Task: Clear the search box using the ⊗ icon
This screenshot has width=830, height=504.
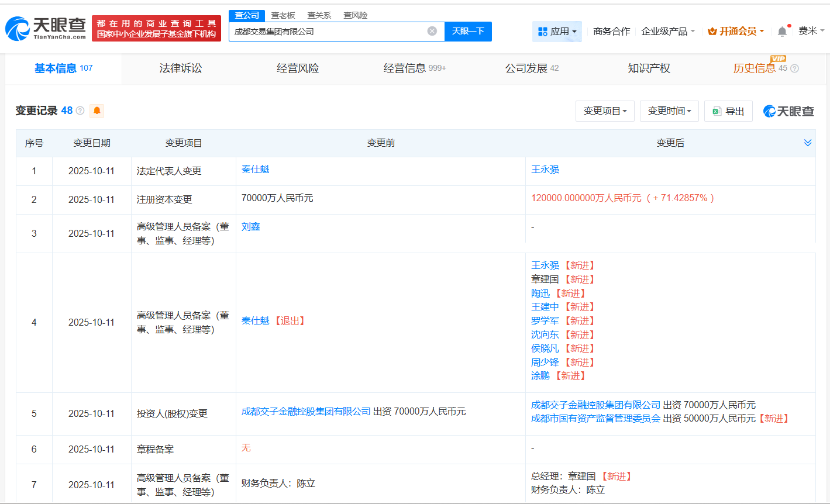Action: click(x=432, y=32)
